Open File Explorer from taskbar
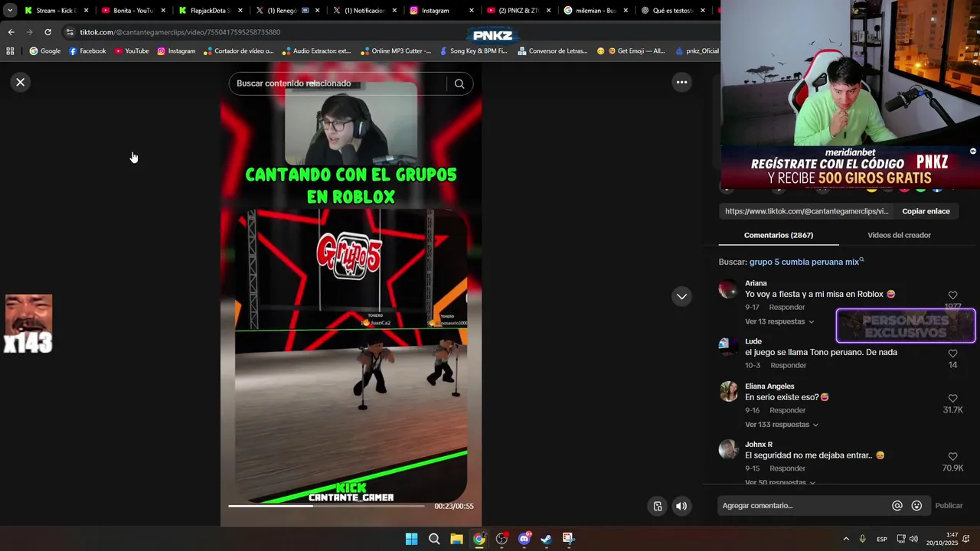Viewport: 980px width, 551px height. (x=456, y=539)
